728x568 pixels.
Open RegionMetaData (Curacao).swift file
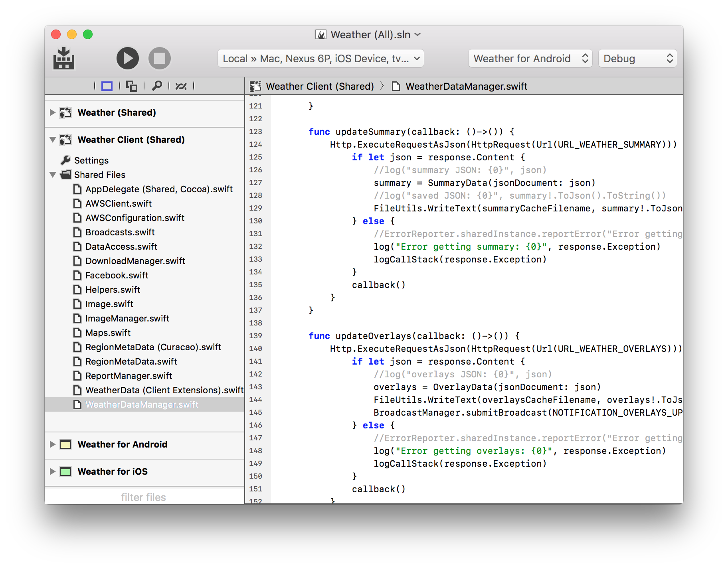pyautogui.click(x=153, y=347)
